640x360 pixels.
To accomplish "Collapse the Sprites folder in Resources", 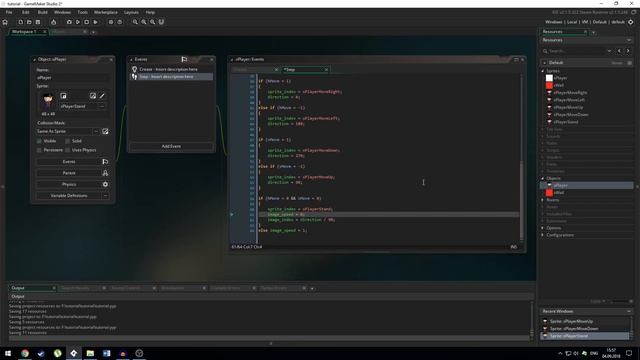I will click(x=543, y=71).
